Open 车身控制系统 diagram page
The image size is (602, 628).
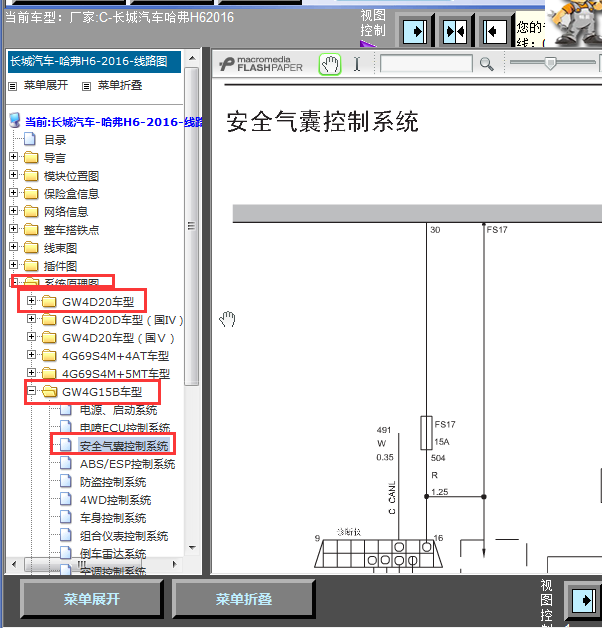(x=113, y=518)
